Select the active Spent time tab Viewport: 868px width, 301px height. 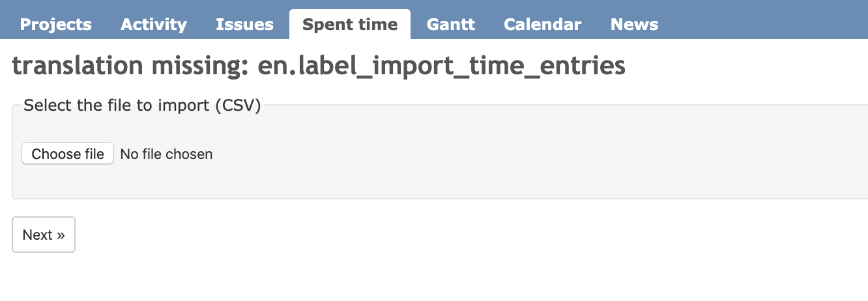pyautogui.click(x=350, y=25)
